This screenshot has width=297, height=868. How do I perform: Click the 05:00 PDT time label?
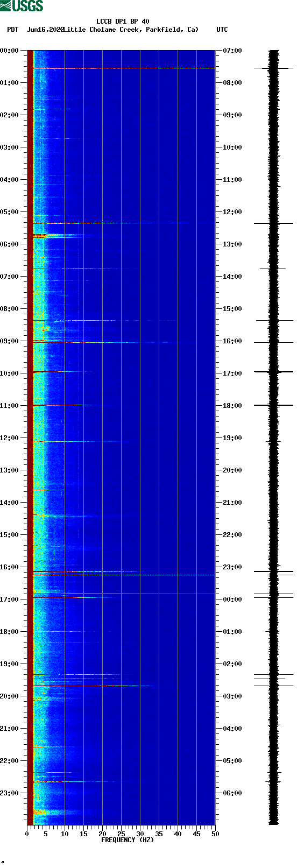pos(9,212)
